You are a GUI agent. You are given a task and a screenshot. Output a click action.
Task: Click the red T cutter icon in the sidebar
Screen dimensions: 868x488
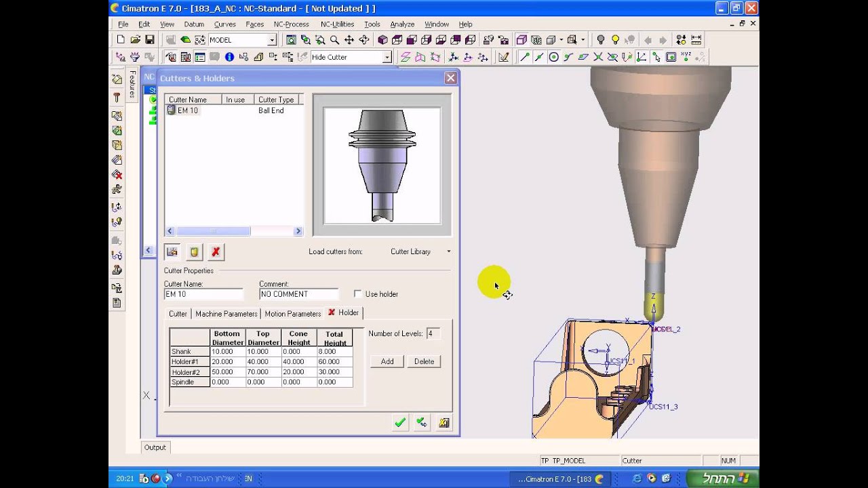117,97
